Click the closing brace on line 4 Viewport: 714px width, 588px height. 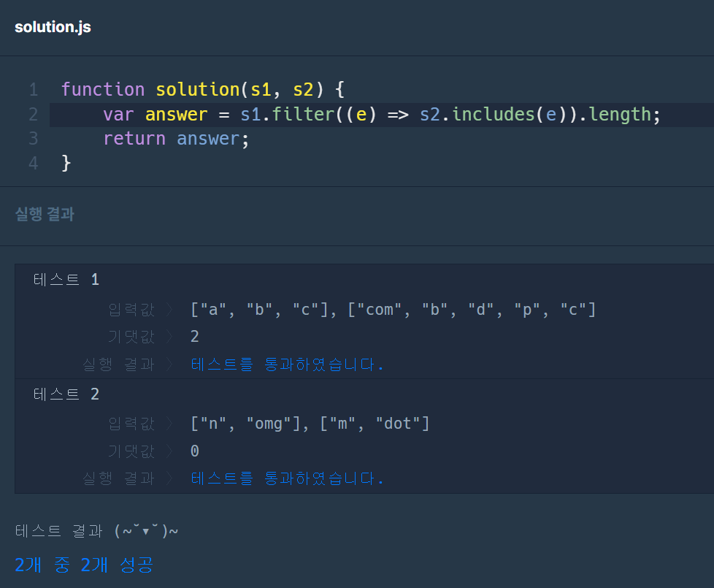(x=66, y=163)
